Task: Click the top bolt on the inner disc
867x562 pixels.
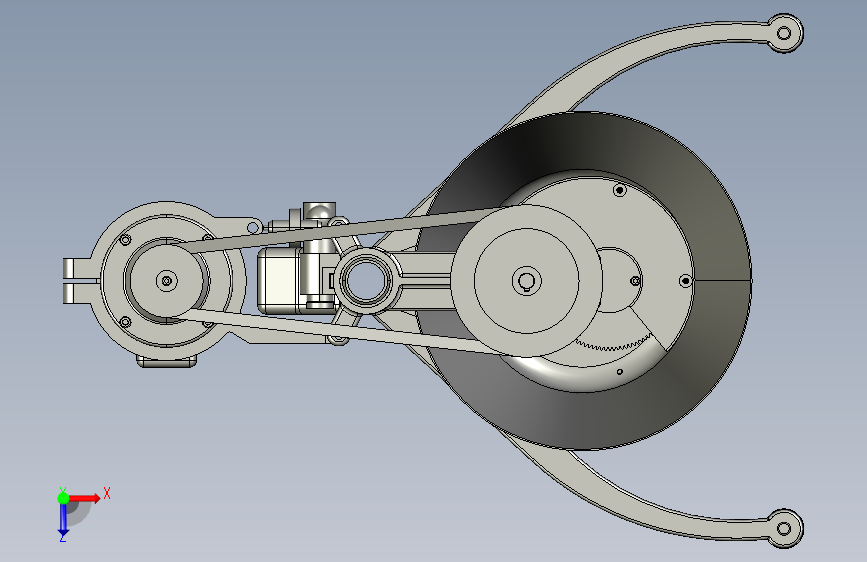Action: point(619,191)
